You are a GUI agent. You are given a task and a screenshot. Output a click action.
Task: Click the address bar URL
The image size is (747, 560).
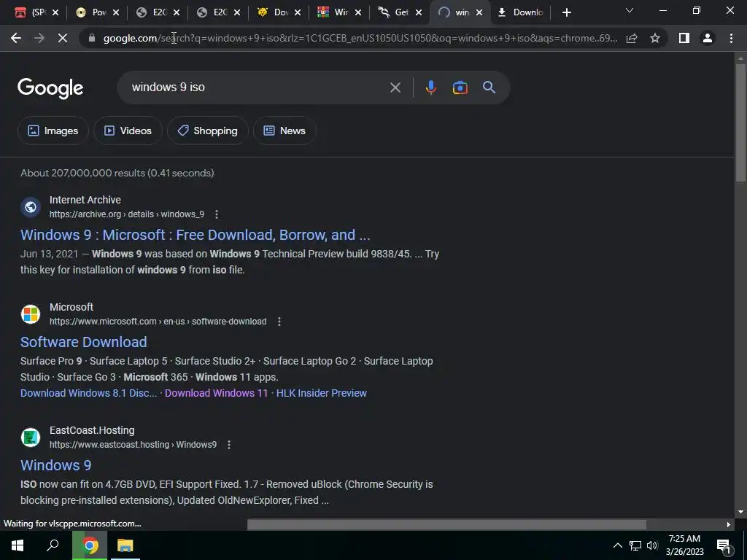click(360, 38)
